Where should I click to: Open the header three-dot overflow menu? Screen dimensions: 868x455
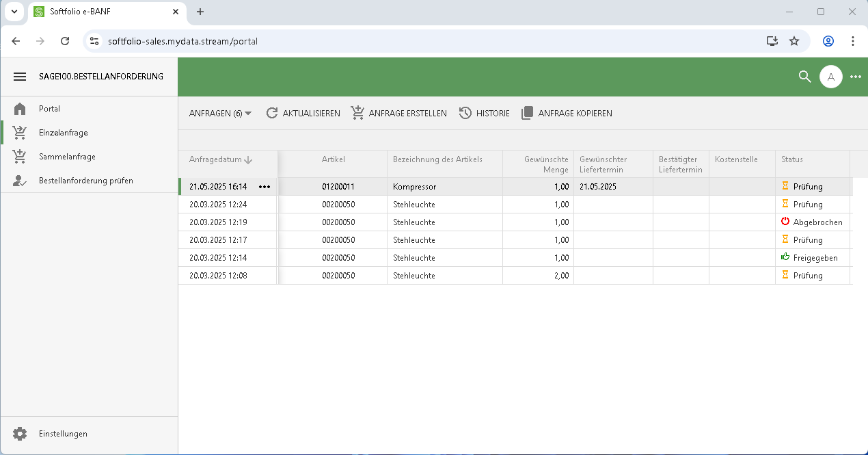[855, 77]
